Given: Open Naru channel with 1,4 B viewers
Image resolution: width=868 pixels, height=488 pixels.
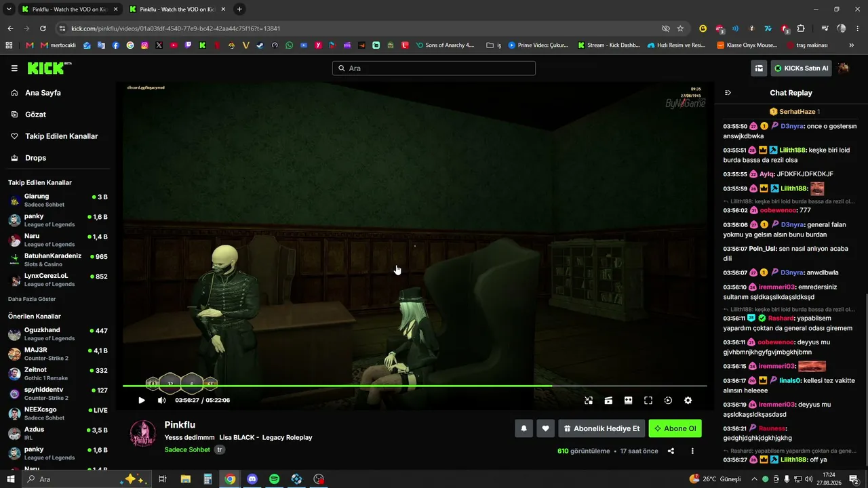Looking at the screenshot, I should 58,240.
